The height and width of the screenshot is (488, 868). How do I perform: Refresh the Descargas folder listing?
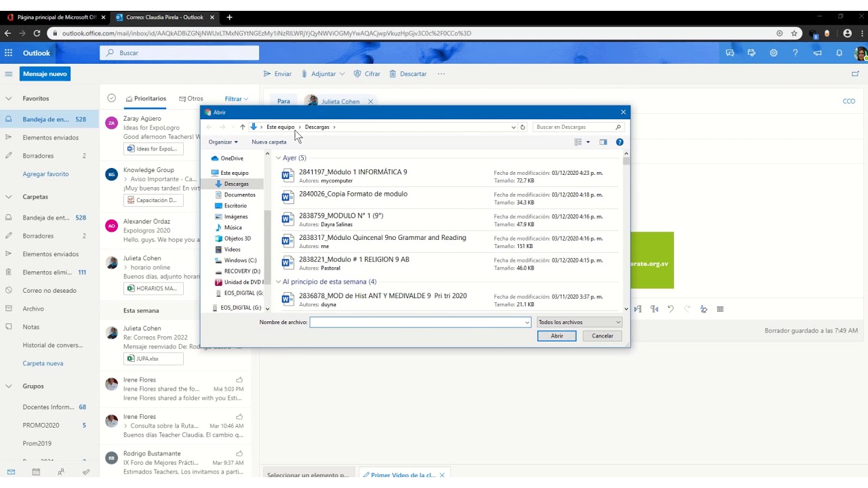pos(522,127)
